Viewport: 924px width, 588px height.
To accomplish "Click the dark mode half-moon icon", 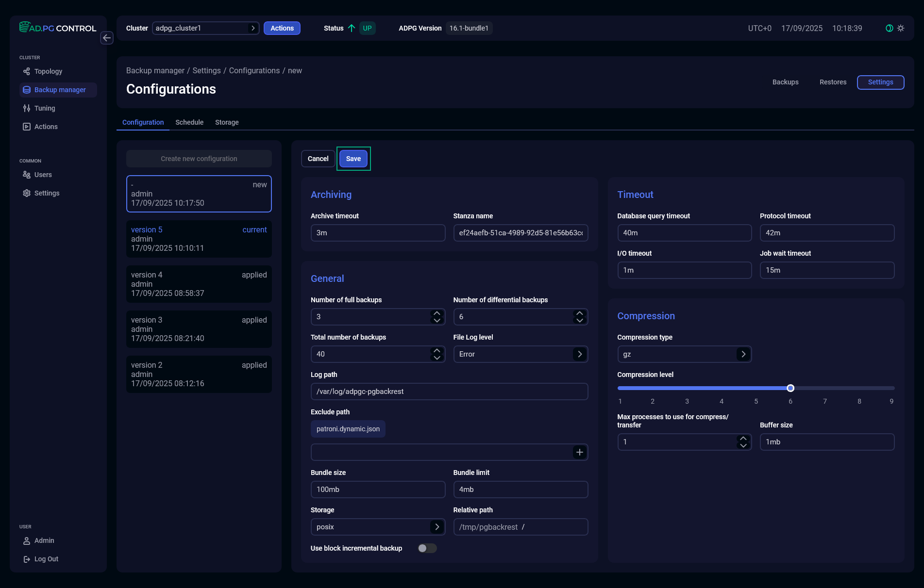I will click(x=889, y=28).
